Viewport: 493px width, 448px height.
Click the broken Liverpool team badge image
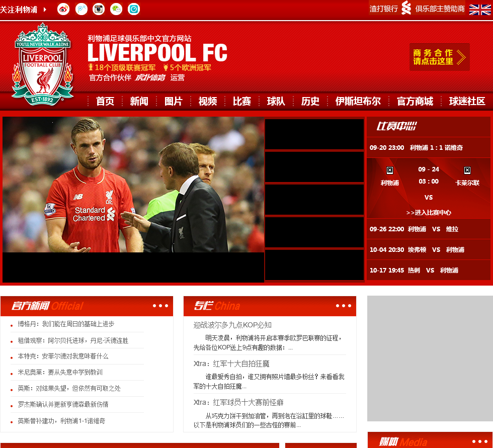(x=390, y=170)
